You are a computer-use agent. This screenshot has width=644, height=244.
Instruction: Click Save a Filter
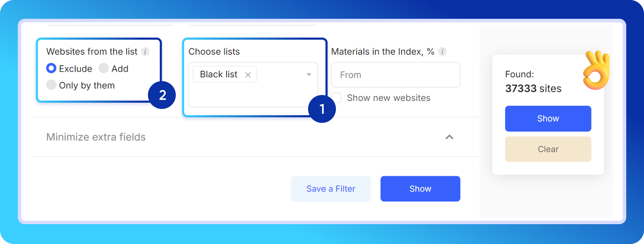click(330, 189)
